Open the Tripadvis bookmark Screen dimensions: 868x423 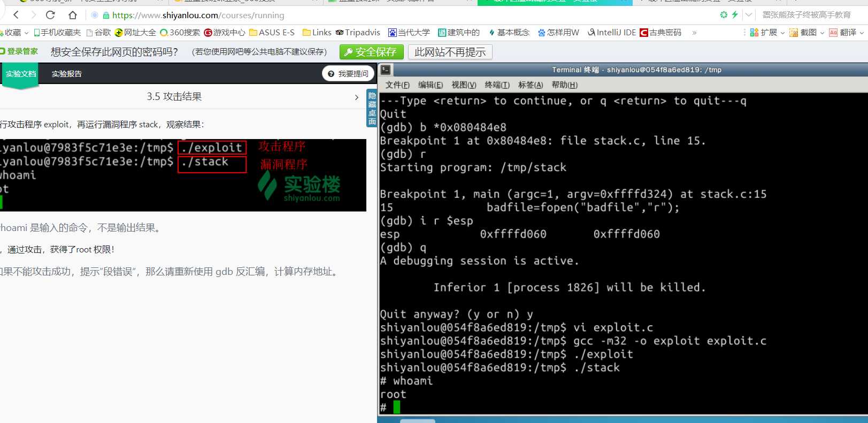pyautogui.click(x=358, y=33)
